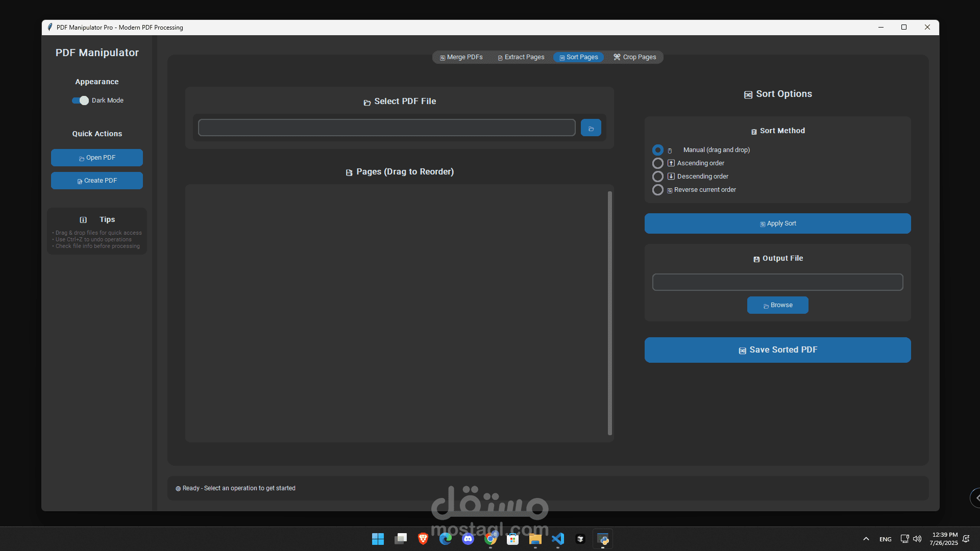The image size is (980, 551).
Task: Toggle the Dark Mode switch
Action: point(80,101)
